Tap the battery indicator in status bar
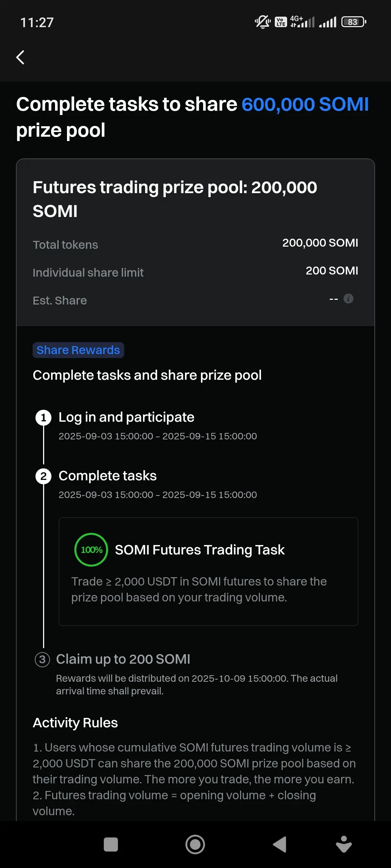 [x=354, y=22]
